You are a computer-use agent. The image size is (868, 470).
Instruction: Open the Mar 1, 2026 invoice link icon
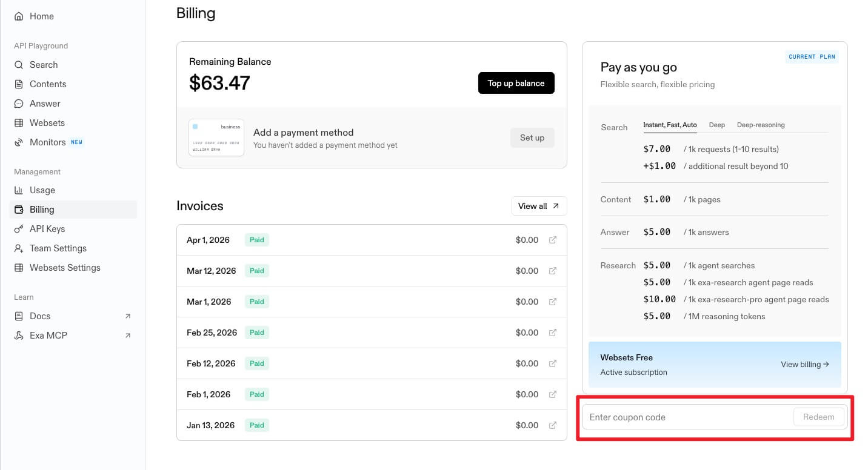(x=553, y=302)
